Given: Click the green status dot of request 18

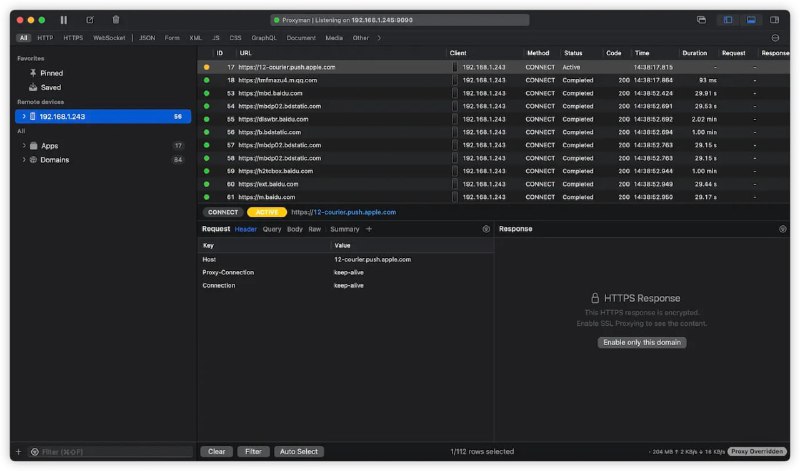Looking at the screenshot, I should [206, 80].
